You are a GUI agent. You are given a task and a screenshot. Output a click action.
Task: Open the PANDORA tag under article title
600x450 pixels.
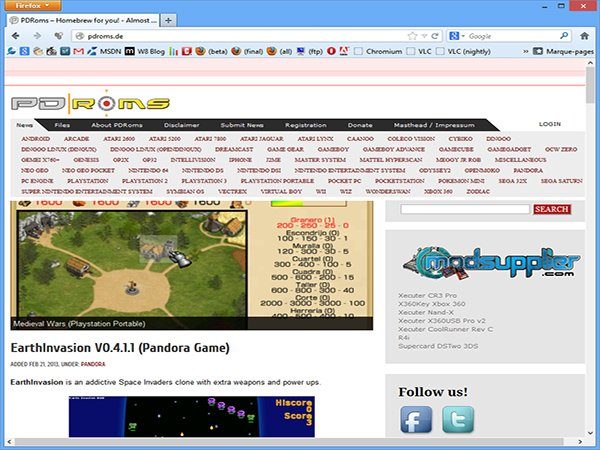click(93, 364)
